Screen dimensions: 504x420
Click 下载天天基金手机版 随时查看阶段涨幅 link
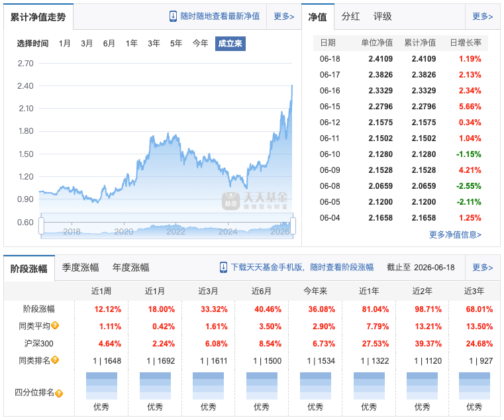[302, 267]
